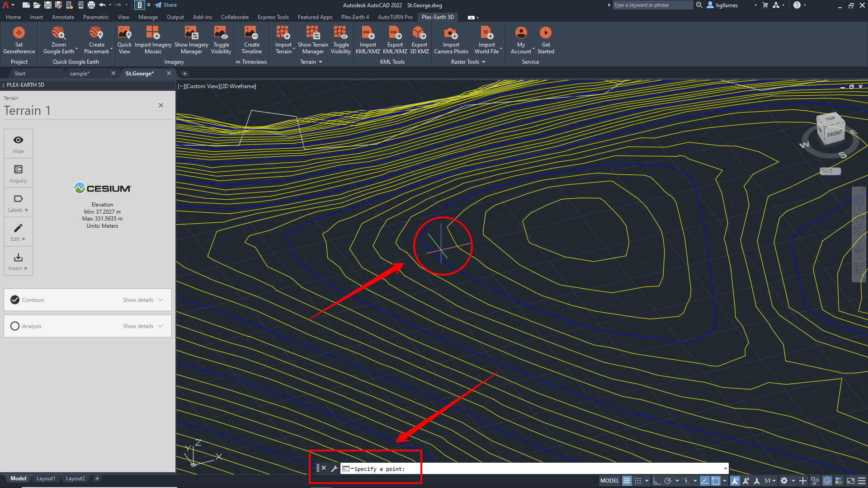The height and width of the screenshot is (488, 868).
Task: Click Imagery Toggle Visibility icon
Action: [221, 33]
